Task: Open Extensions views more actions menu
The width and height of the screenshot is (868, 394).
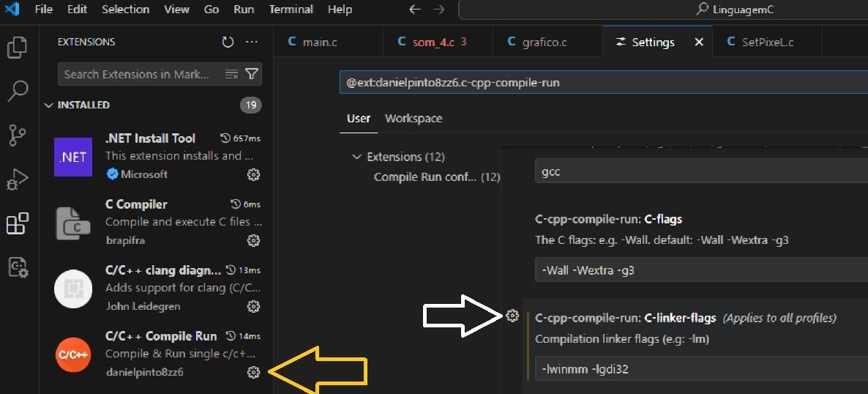Action: (x=251, y=42)
